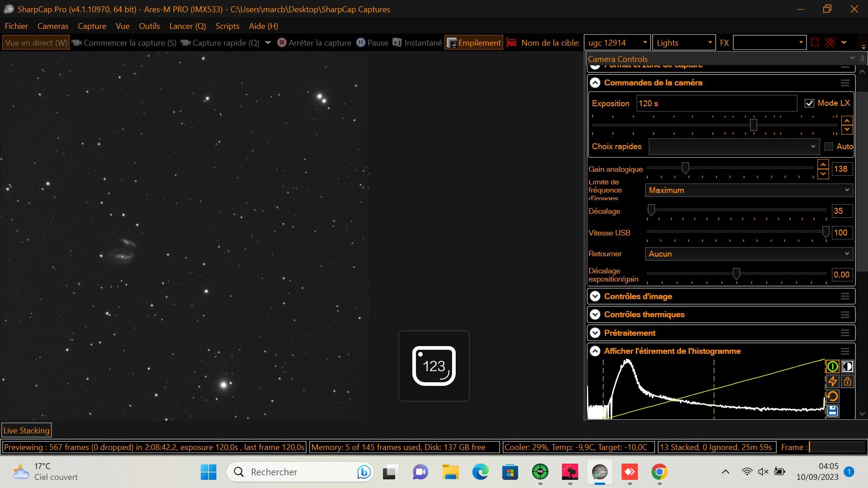
Task: Open Choix rapides dropdown
Action: pyautogui.click(x=734, y=147)
